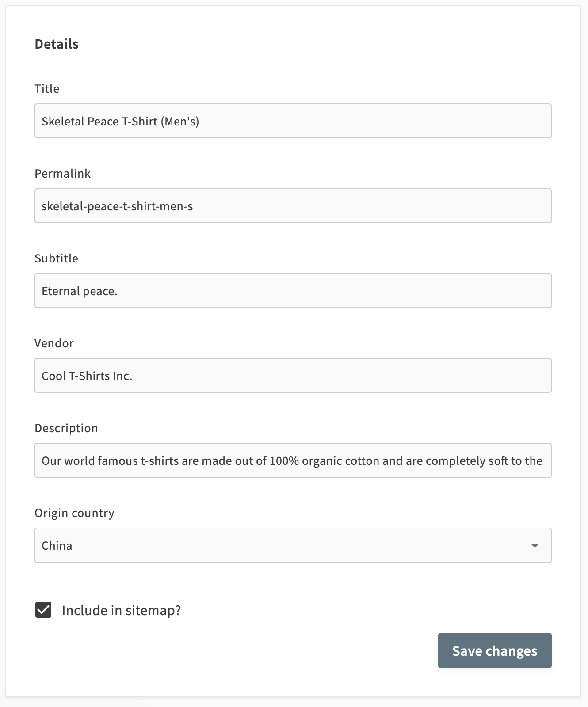Image resolution: width=588 pixels, height=707 pixels.
Task: Focus the Description input field
Action: coord(293,460)
